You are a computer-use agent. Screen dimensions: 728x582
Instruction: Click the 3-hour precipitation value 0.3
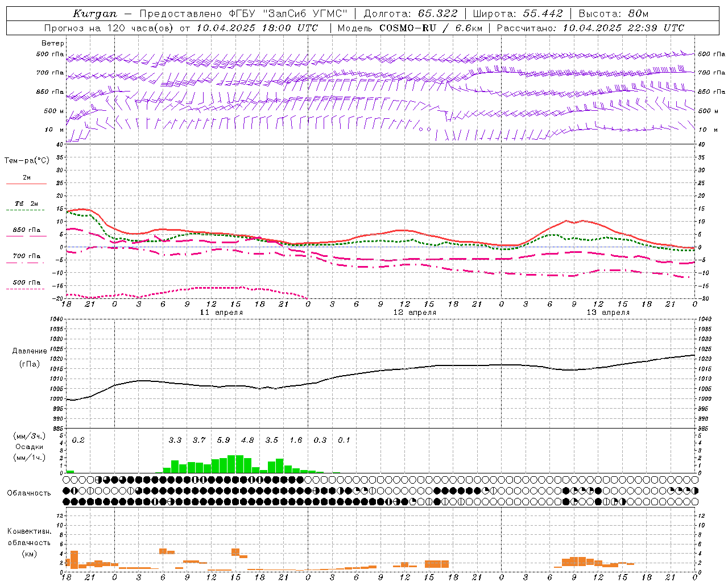pos(320,440)
